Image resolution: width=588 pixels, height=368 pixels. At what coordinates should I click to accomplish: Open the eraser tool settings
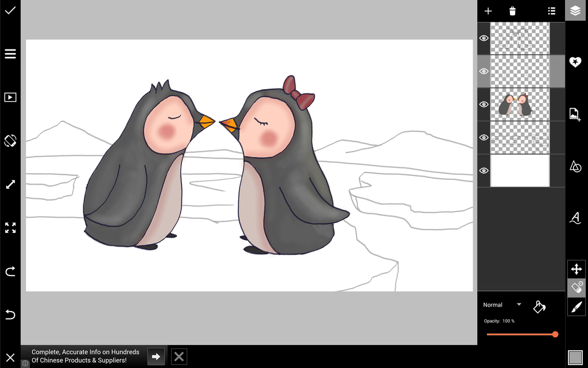point(577,287)
